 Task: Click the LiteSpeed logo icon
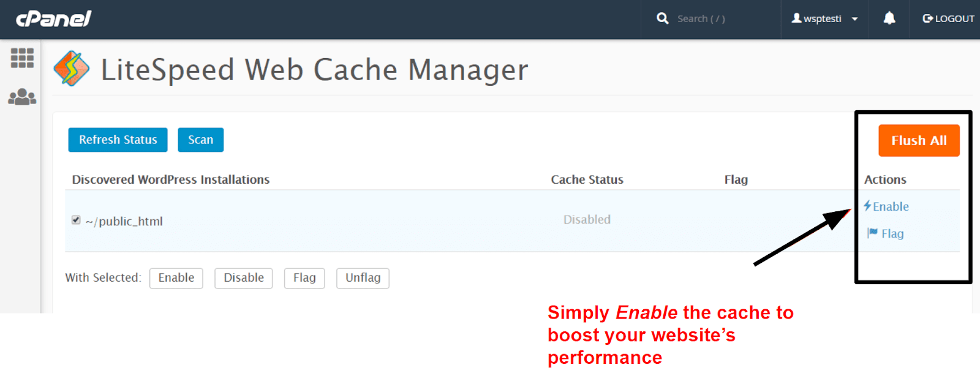[72, 69]
